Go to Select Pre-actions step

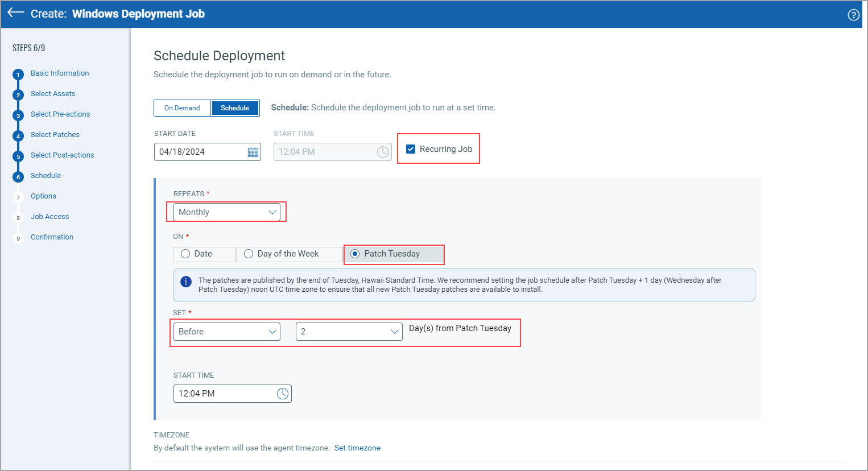click(x=60, y=114)
